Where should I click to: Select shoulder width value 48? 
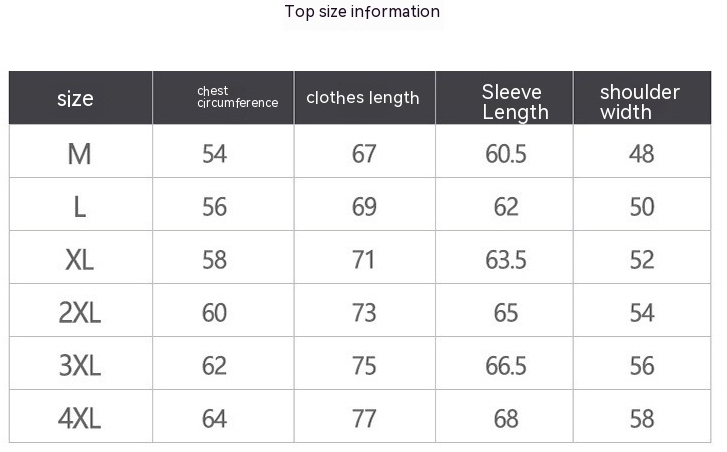[x=641, y=154]
